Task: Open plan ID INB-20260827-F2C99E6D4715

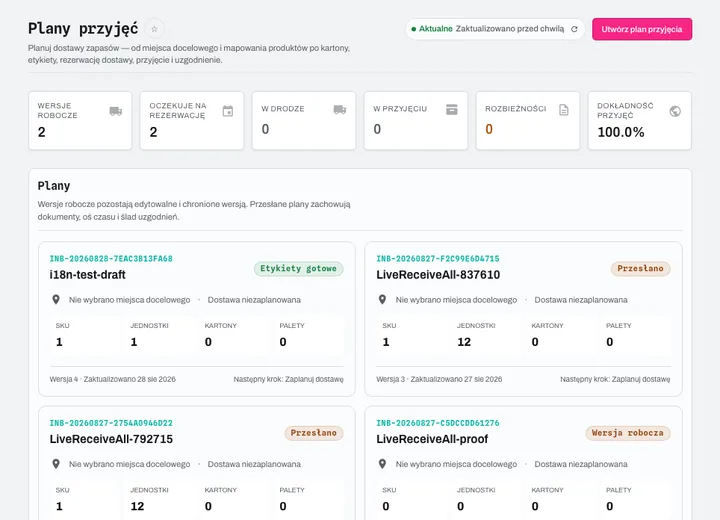Action: click(438, 259)
